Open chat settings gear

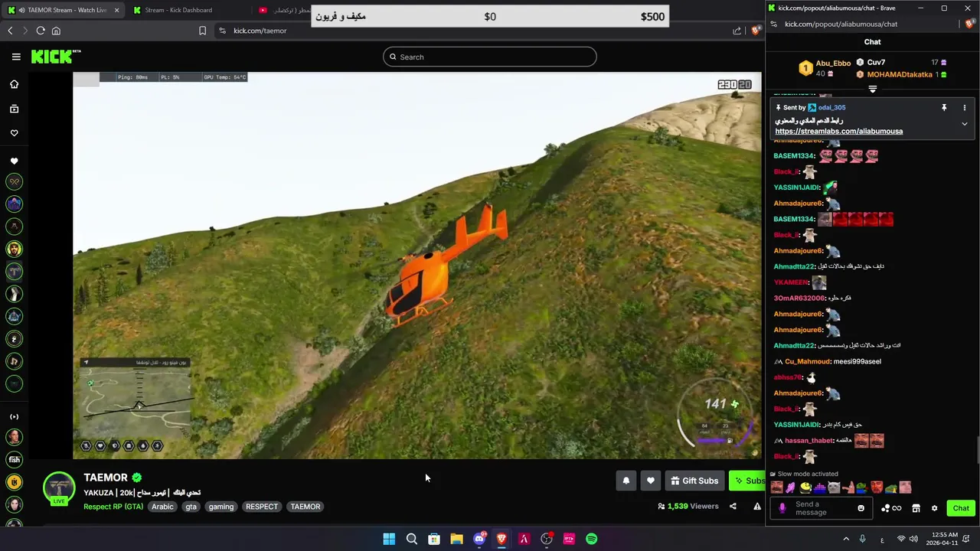[934, 508]
